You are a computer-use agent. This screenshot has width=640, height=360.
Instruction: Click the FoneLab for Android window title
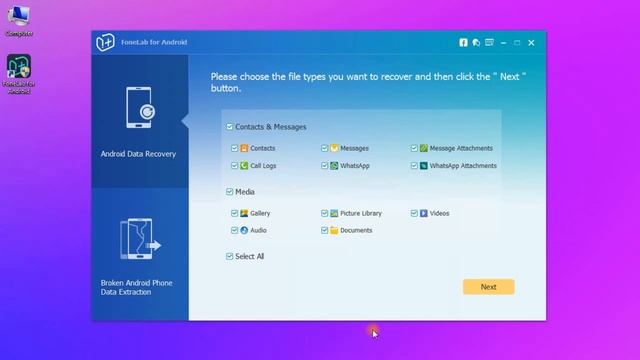(x=154, y=42)
